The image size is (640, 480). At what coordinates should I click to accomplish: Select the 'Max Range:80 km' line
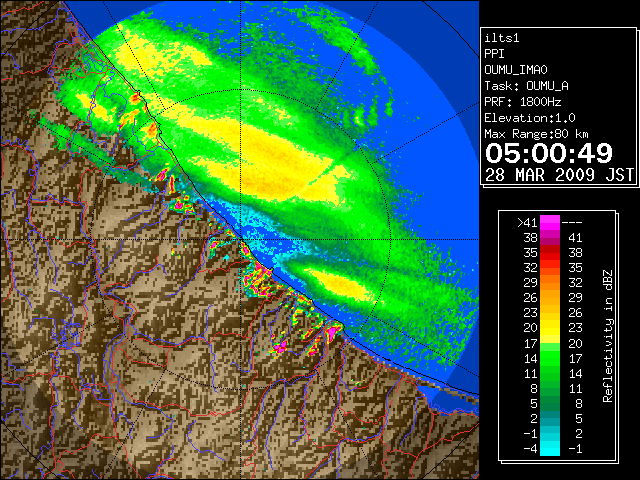(x=536, y=134)
